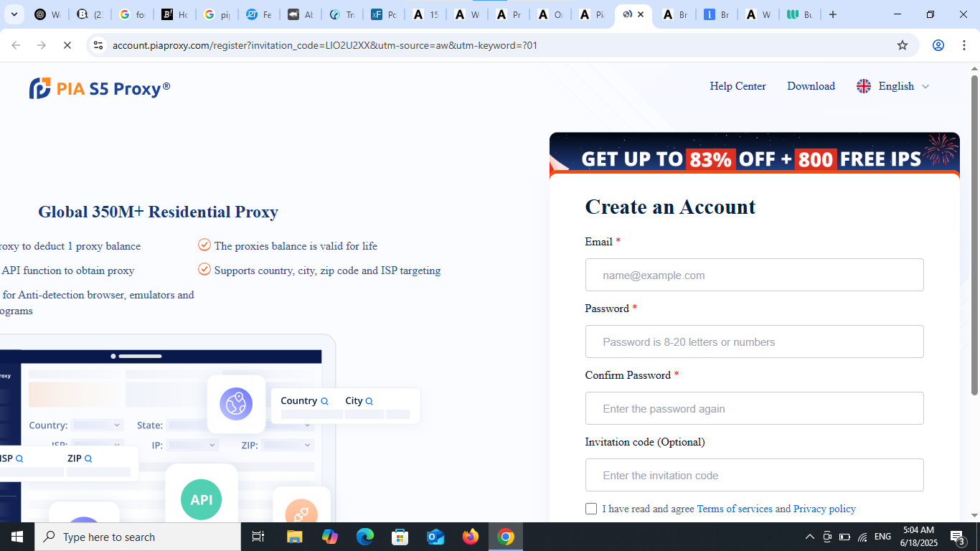Focus the Email input field

point(754,275)
